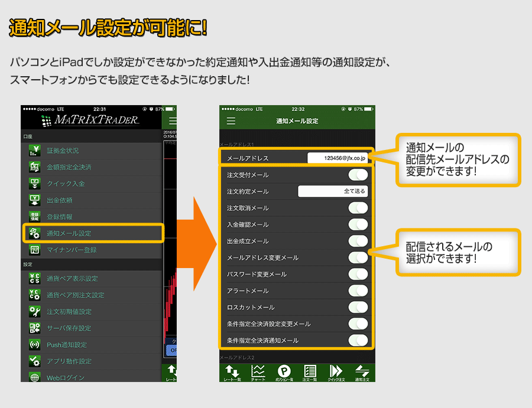Tap the 通貨ペア別注文設定 icon
The image size is (532, 408).
pos(35,295)
